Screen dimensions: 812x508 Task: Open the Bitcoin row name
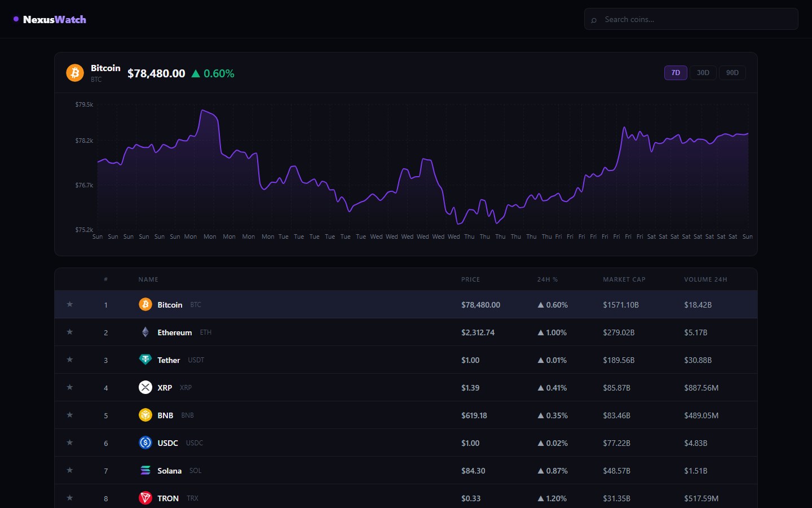point(170,305)
